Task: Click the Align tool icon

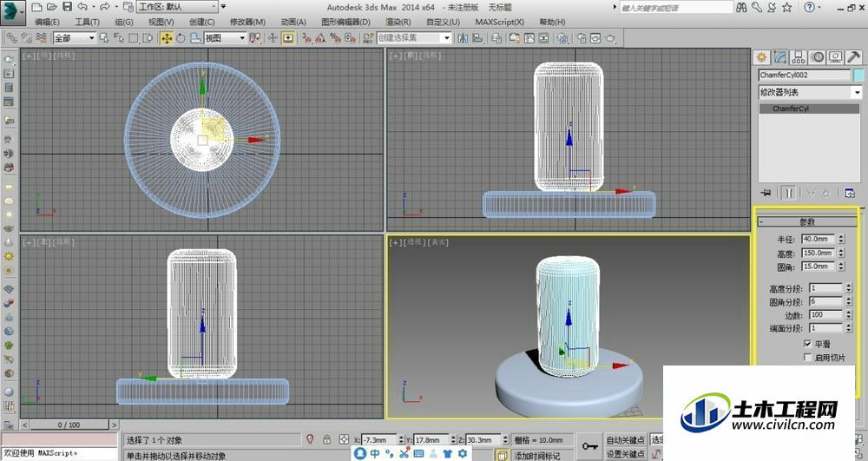Action: [x=477, y=37]
